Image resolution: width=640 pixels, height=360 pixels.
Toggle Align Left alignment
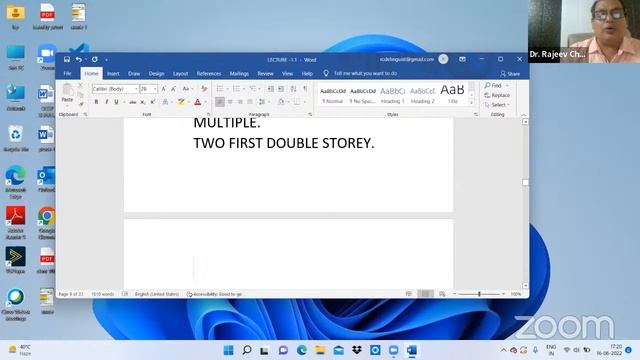[x=220, y=102]
